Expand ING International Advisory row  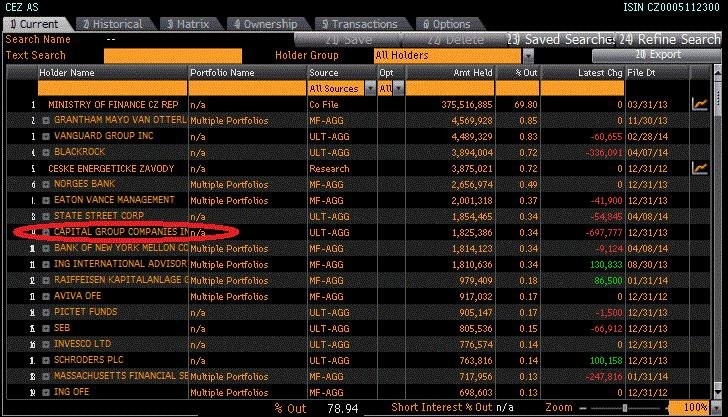[x=46, y=265]
